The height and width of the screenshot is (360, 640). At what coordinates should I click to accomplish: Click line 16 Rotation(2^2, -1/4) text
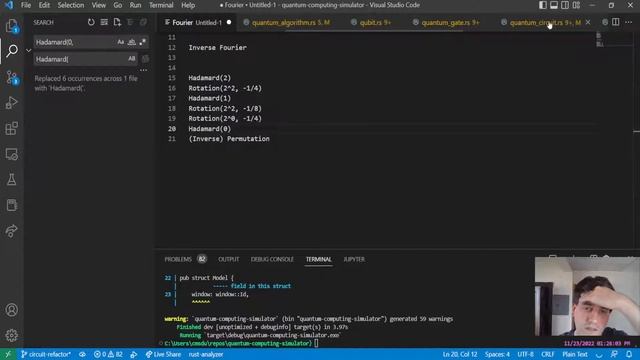[x=225, y=88]
